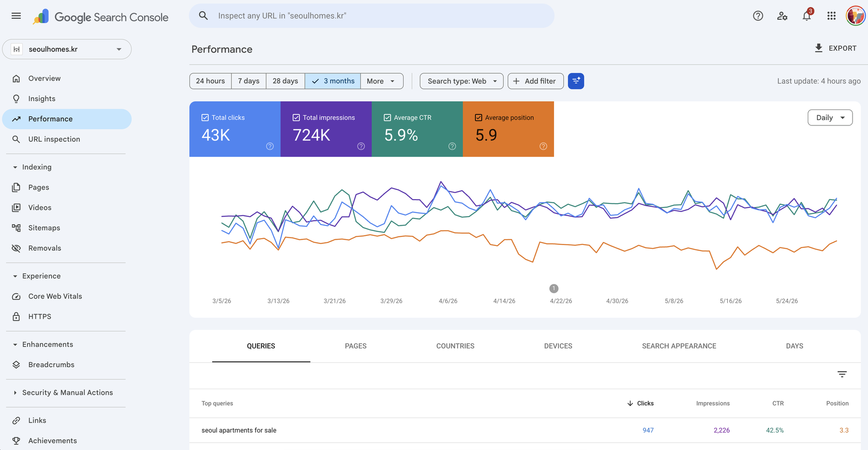868x450 pixels.
Task: Click the Videos play icon
Action: pos(16,208)
